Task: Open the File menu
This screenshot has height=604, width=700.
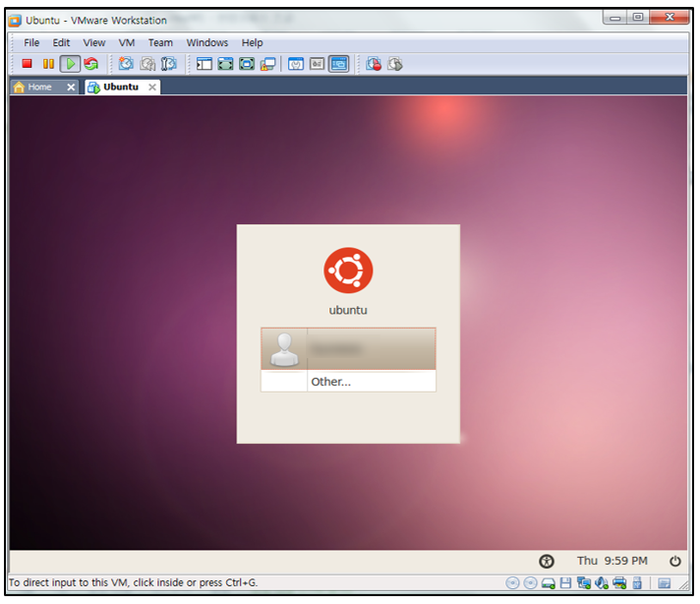Action: pyautogui.click(x=31, y=43)
